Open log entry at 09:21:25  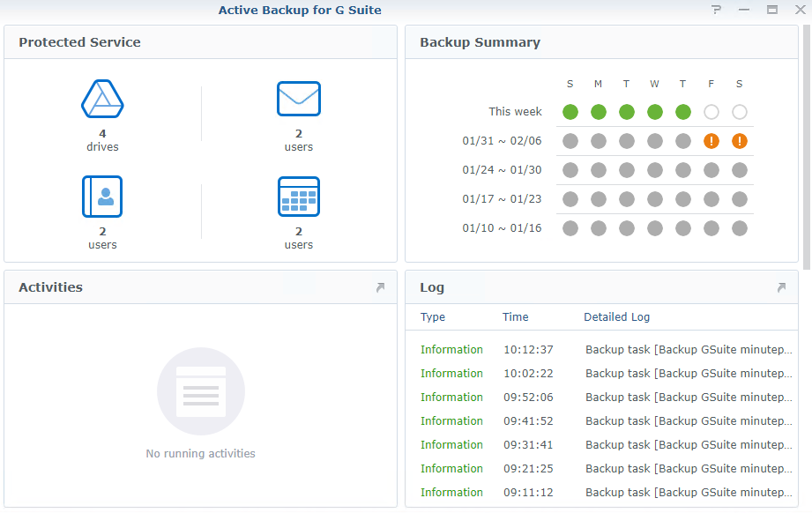(602, 468)
